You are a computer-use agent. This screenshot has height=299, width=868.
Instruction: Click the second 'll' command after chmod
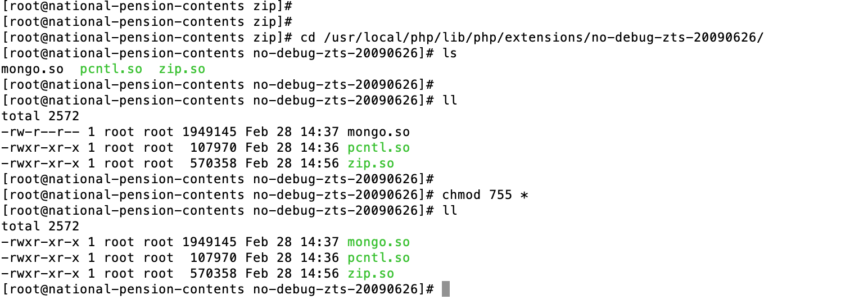tap(450, 211)
